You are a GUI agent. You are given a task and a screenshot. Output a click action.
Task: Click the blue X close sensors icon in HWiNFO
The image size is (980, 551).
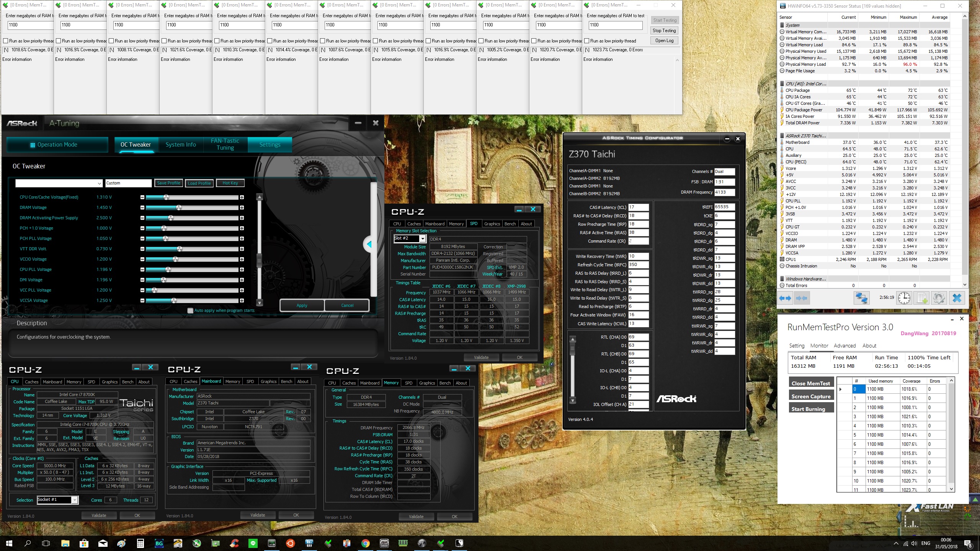pyautogui.click(x=957, y=298)
